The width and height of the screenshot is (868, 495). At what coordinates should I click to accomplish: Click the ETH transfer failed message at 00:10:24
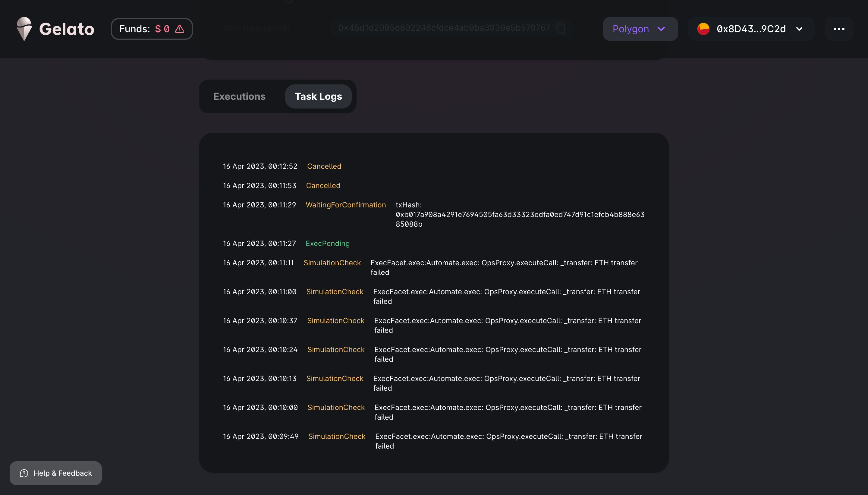tap(508, 354)
